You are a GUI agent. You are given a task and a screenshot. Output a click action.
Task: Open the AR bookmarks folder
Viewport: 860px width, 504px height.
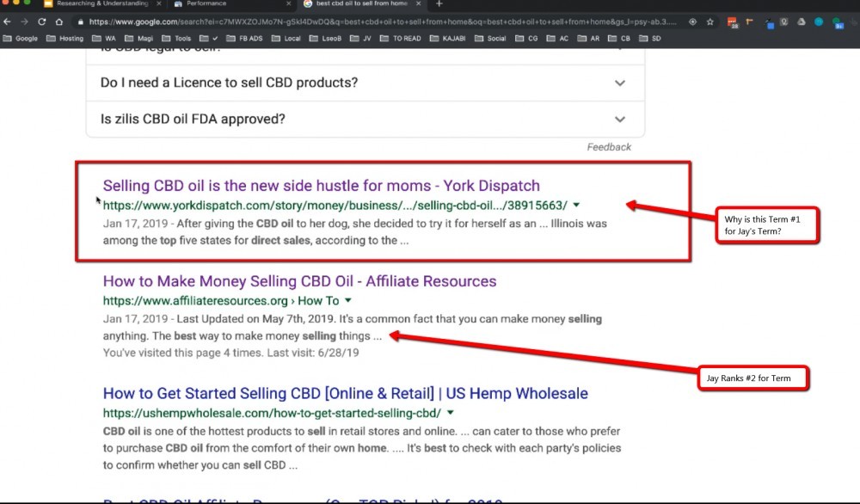(588, 39)
